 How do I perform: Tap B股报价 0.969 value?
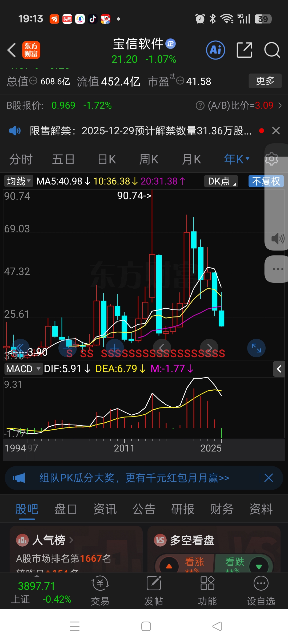(x=63, y=105)
